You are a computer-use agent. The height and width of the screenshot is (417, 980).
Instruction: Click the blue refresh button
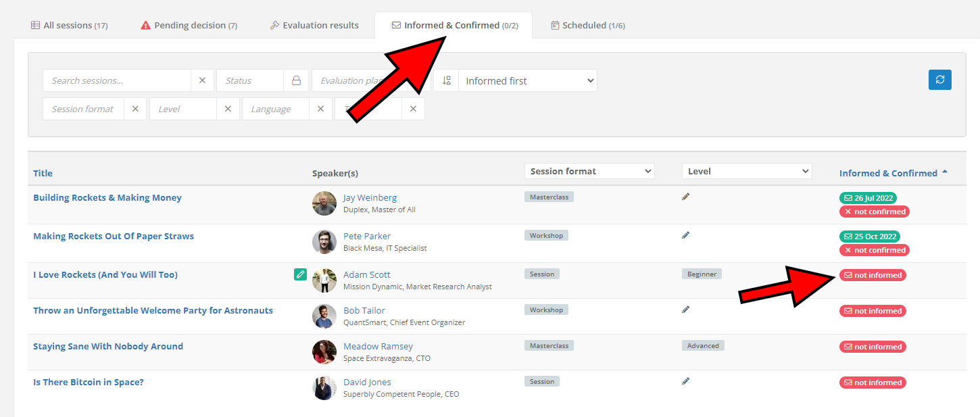click(x=939, y=80)
